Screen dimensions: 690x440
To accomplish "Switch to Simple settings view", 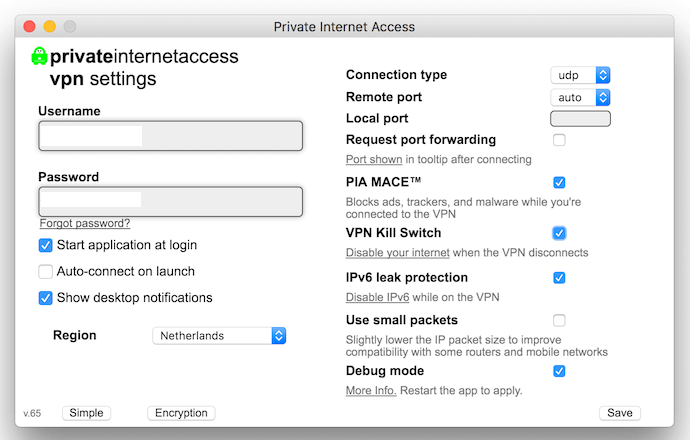I will (x=86, y=413).
